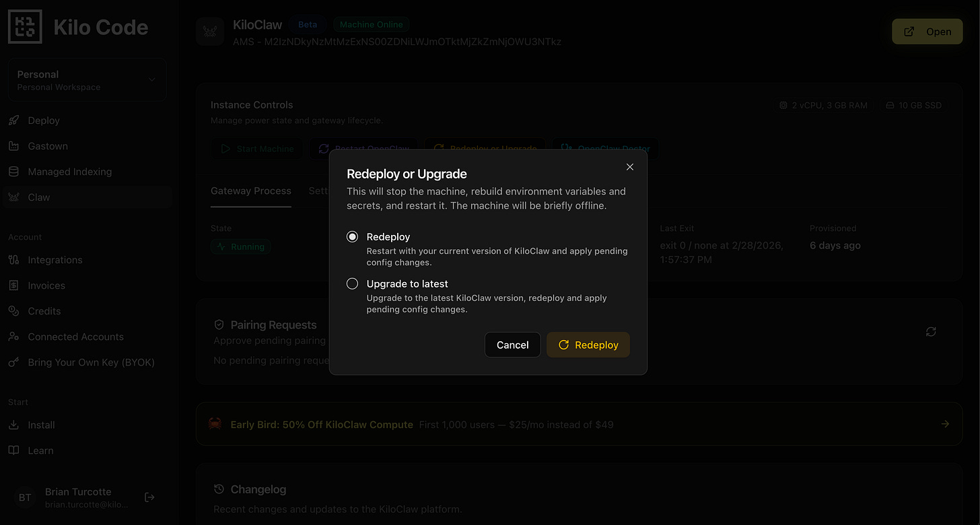Click the AMS machine ID text
The width and height of the screenshot is (980, 525).
(397, 42)
